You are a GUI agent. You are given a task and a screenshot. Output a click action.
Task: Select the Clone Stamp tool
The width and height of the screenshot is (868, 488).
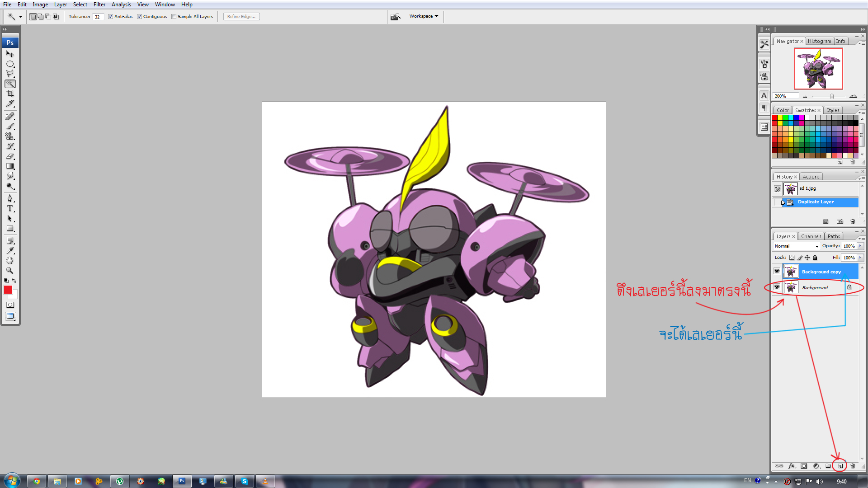click(10, 136)
